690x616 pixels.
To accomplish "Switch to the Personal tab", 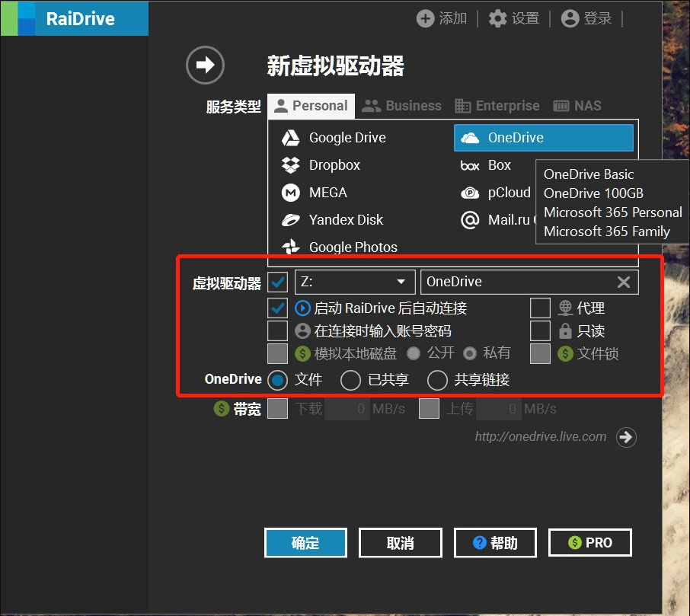I will point(311,106).
